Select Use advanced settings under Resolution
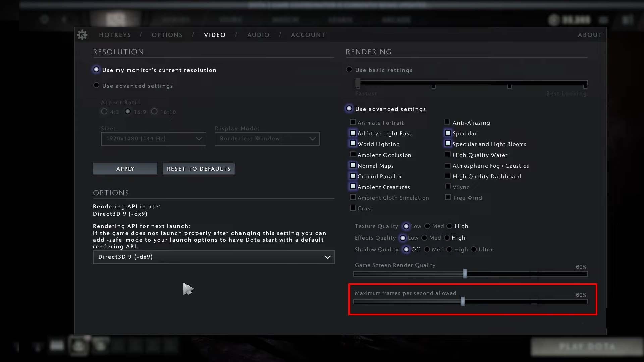The width and height of the screenshot is (644, 362). click(x=96, y=85)
